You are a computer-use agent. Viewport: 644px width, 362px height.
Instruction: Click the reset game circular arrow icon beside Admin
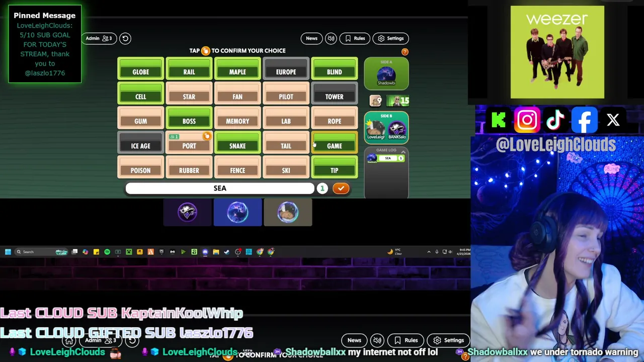point(125,38)
